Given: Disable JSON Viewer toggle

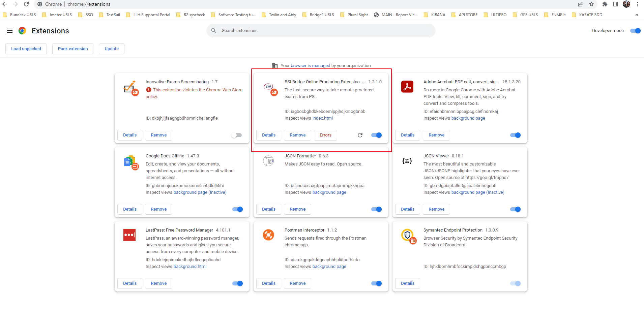Looking at the screenshot, I should 515,209.
